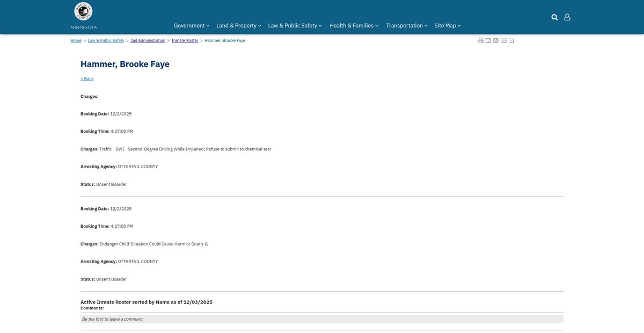This screenshot has height=333, width=644.
Task: Open the Inmate Roster breadcrumb link
Action: pos(185,41)
